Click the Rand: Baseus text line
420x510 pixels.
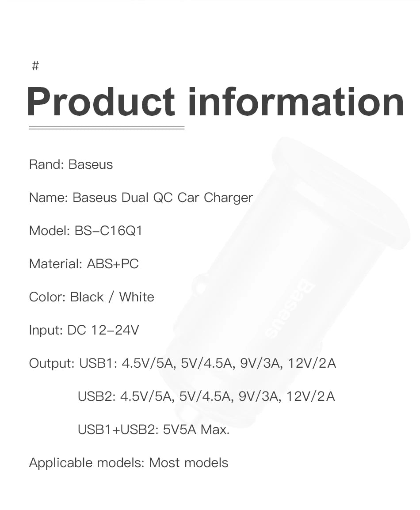coord(71,164)
